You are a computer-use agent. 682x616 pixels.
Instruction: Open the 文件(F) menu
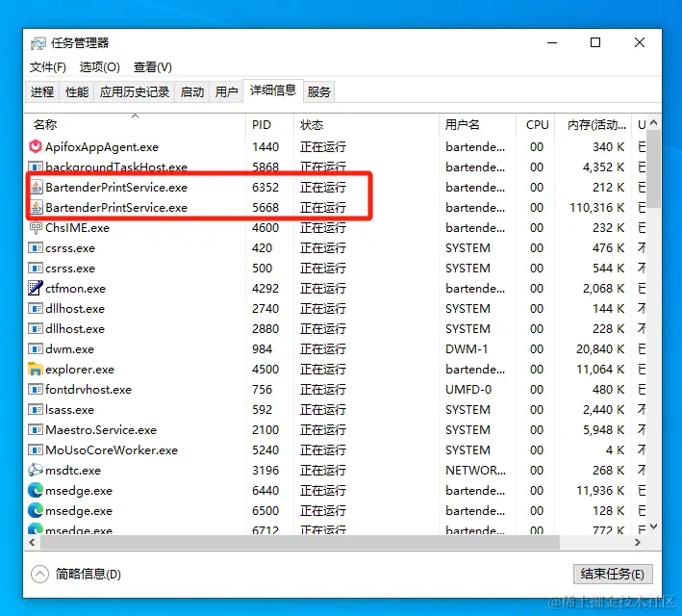click(x=47, y=67)
